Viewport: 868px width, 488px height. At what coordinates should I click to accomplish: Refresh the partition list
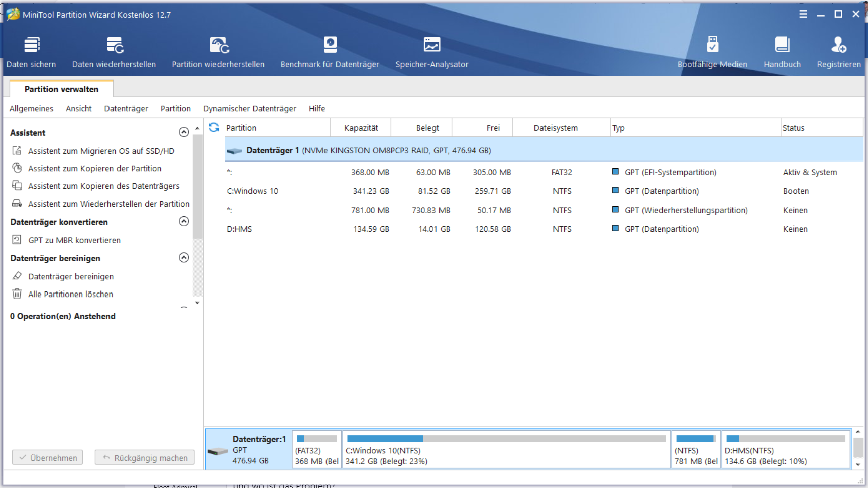(x=214, y=127)
